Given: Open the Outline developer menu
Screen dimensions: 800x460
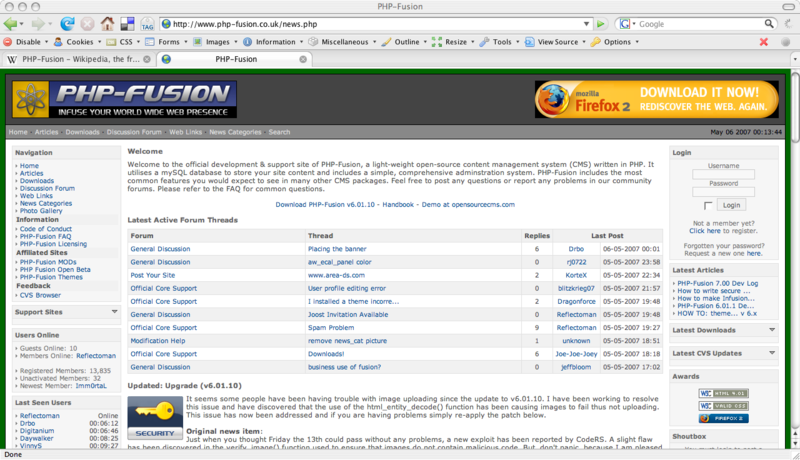Looking at the screenshot, I should coord(404,42).
